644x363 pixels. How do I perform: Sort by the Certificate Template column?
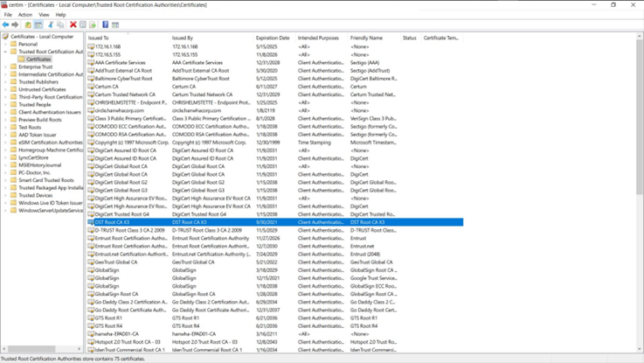442,38
